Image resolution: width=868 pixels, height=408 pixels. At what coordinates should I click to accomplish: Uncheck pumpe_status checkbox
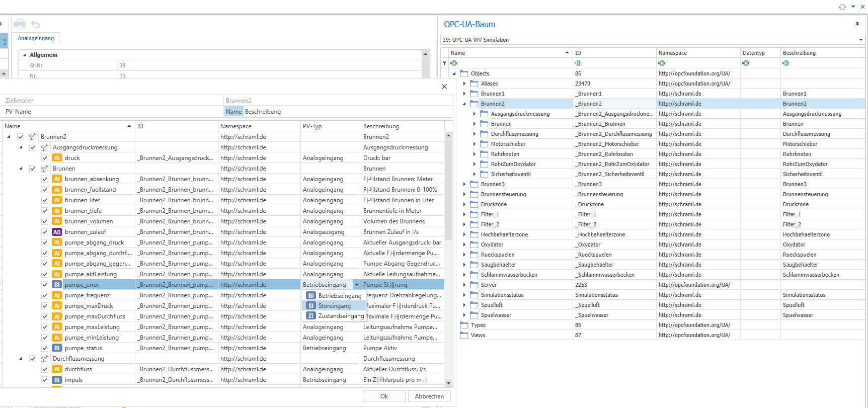(45, 348)
